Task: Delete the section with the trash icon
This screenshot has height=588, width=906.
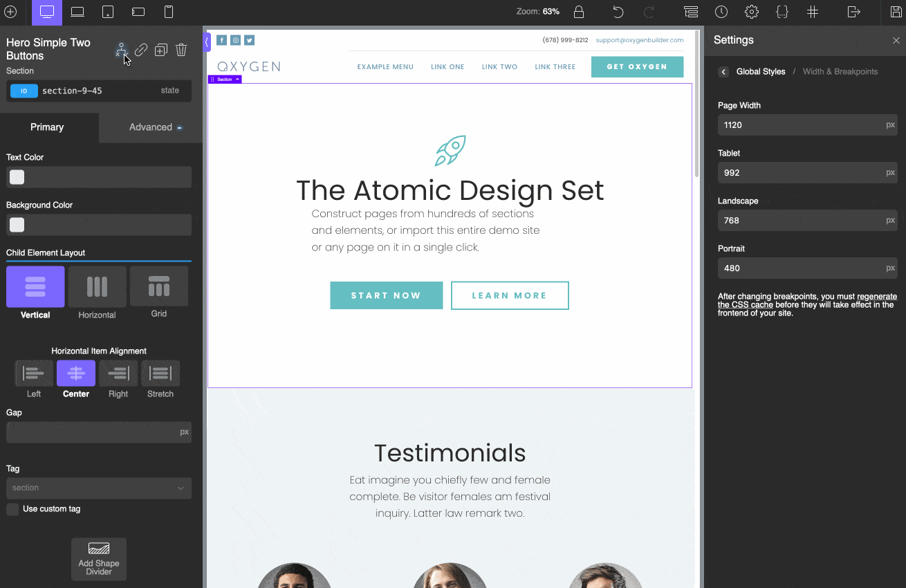Action: [x=181, y=50]
